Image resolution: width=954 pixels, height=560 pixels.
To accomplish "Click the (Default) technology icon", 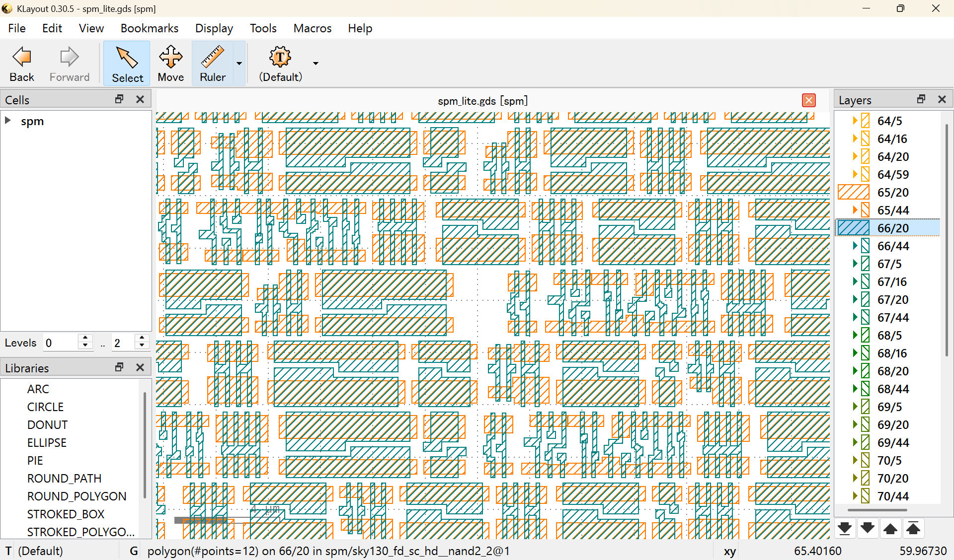I will coord(280,58).
